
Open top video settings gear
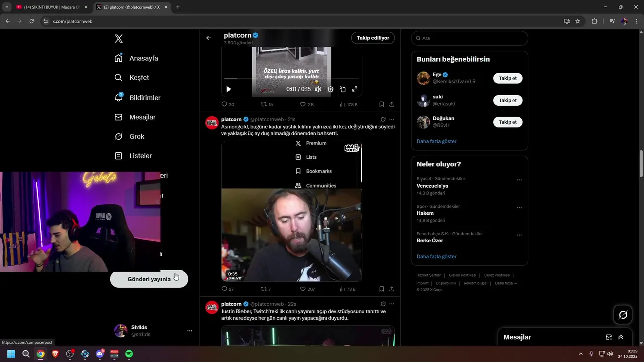tap(330, 89)
